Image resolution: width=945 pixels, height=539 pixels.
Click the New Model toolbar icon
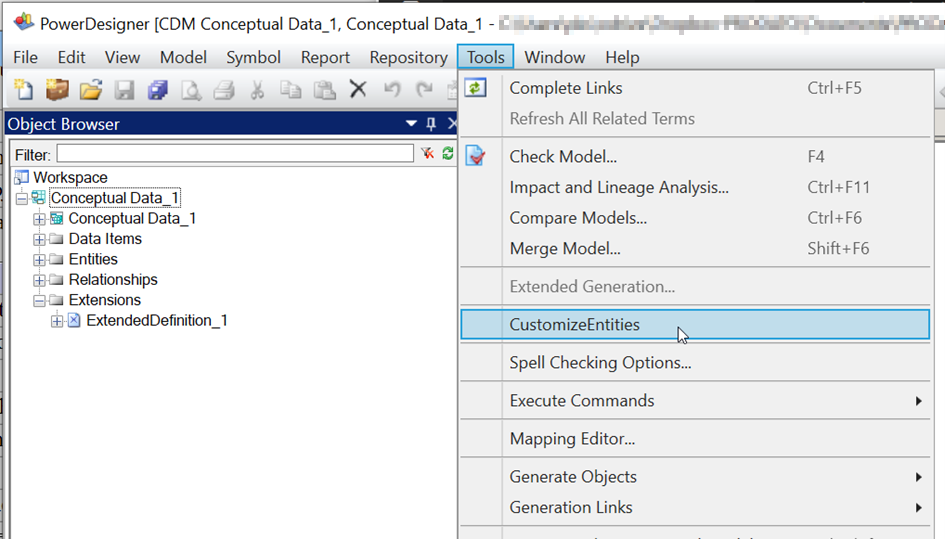(x=23, y=90)
